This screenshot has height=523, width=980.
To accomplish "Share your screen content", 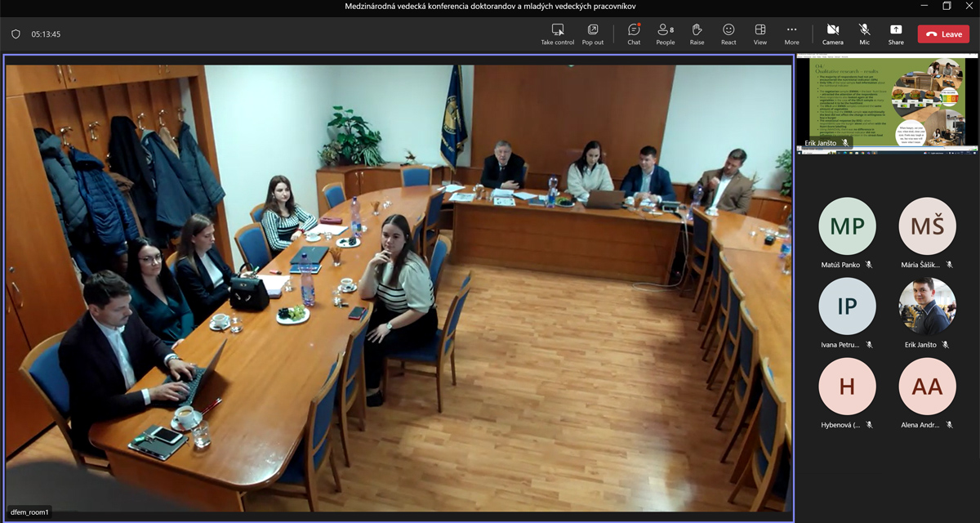I will [x=896, y=34].
